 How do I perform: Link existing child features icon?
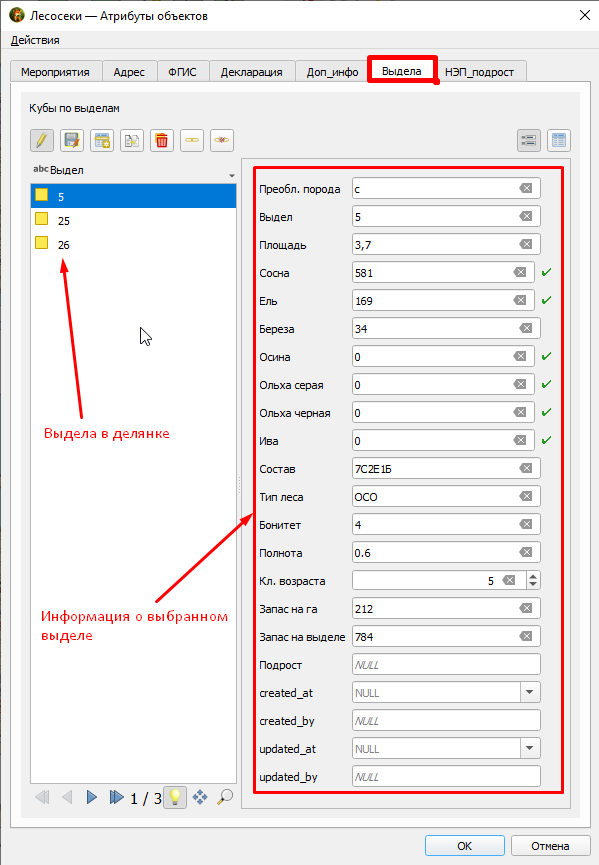pos(192,140)
